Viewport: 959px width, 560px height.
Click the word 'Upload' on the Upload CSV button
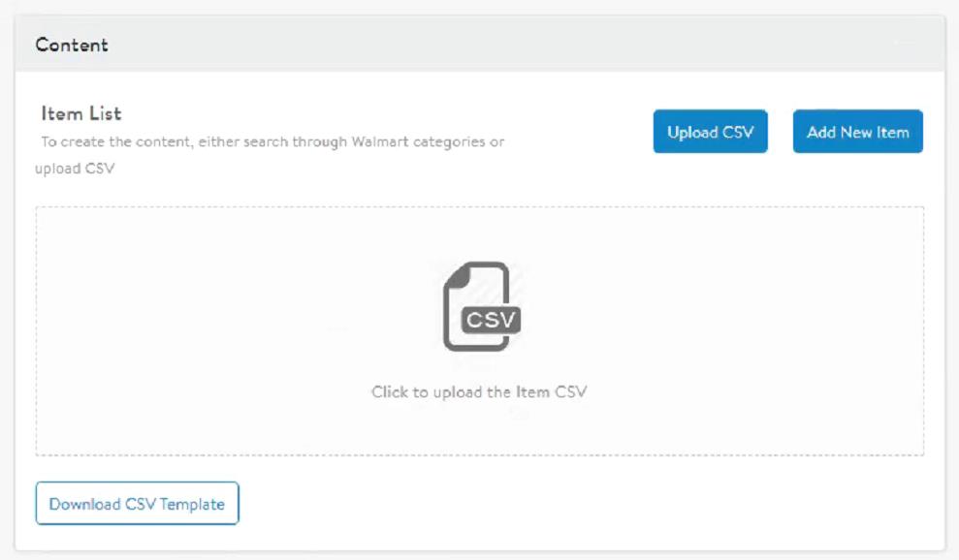(692, 133)
